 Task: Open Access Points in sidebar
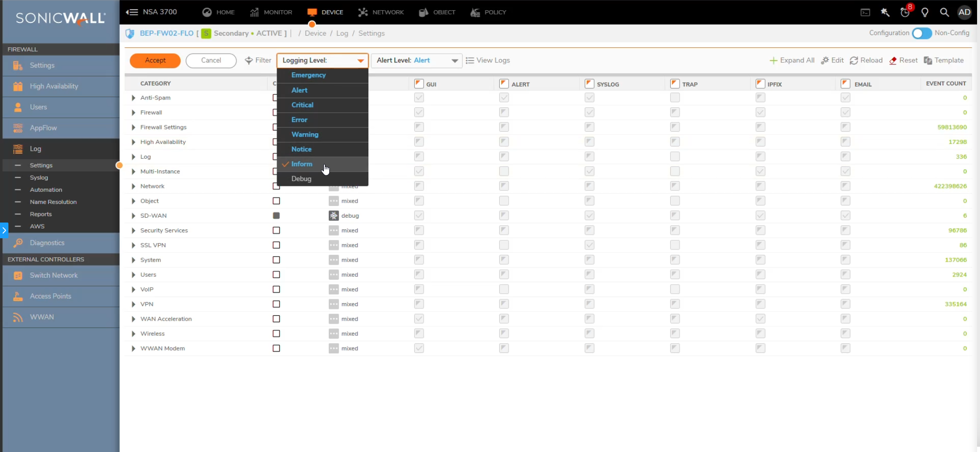61,296
